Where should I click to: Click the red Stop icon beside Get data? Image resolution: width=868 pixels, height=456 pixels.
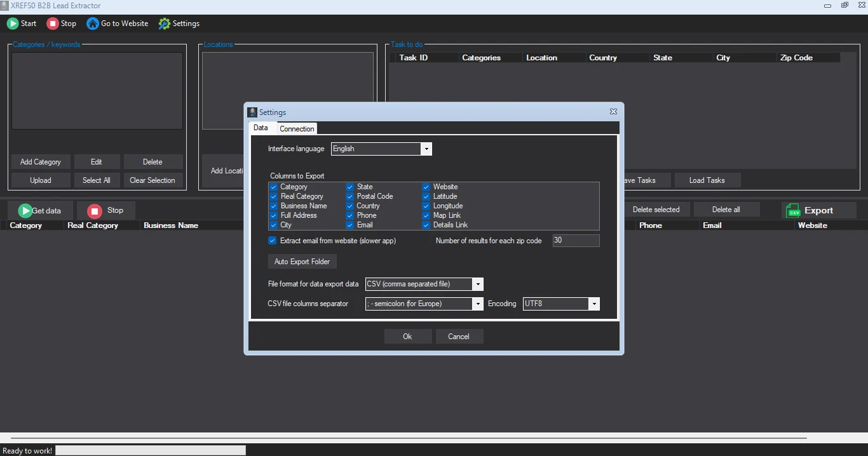pyautogui.click(x=95, y=211)
